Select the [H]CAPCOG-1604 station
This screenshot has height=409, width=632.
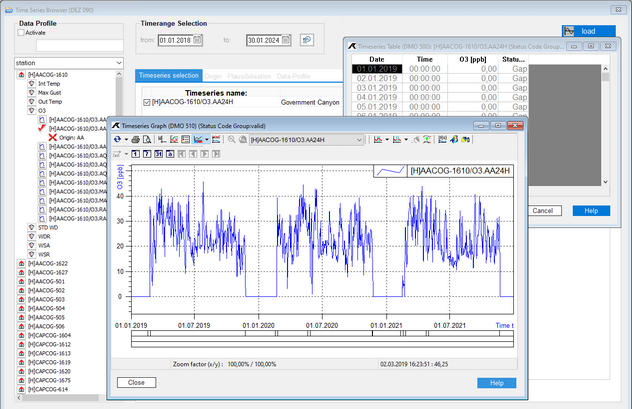pyautogui.click(x=49, y=335)
